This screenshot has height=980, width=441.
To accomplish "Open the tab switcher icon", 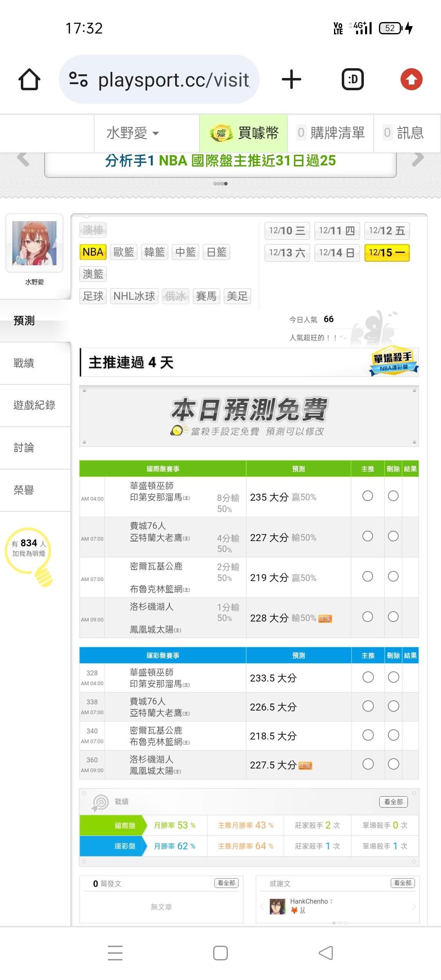I will 353,79.
